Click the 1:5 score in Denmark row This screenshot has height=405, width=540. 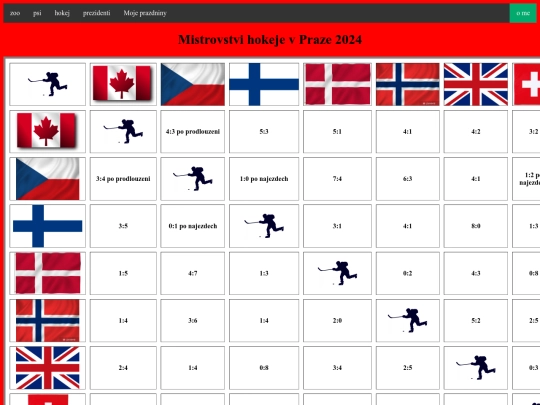point(123,273)
